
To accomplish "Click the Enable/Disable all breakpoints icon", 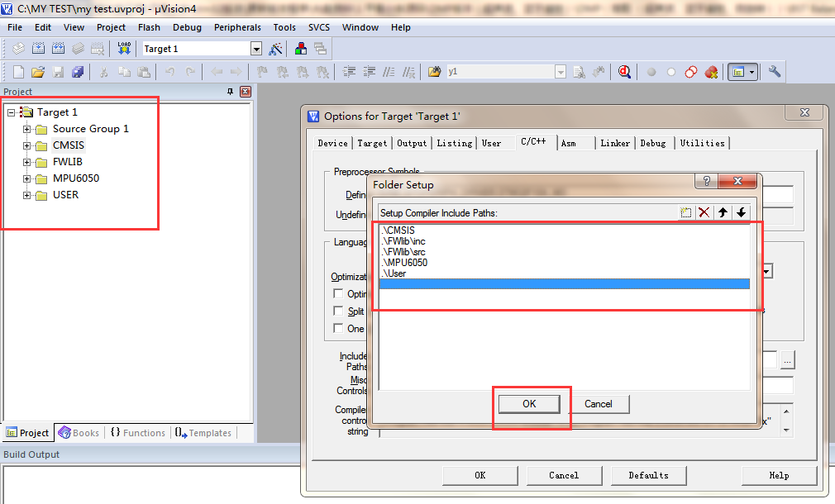I will 691,72.
